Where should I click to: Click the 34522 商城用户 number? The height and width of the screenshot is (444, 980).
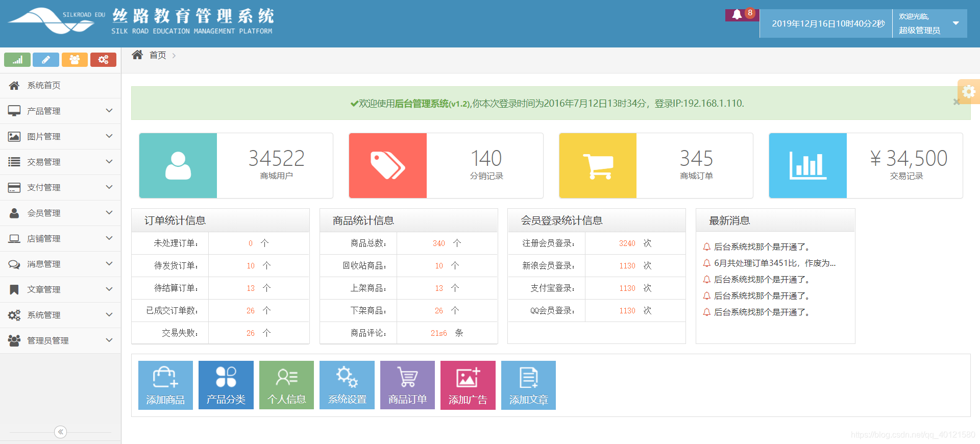[276, 158]
